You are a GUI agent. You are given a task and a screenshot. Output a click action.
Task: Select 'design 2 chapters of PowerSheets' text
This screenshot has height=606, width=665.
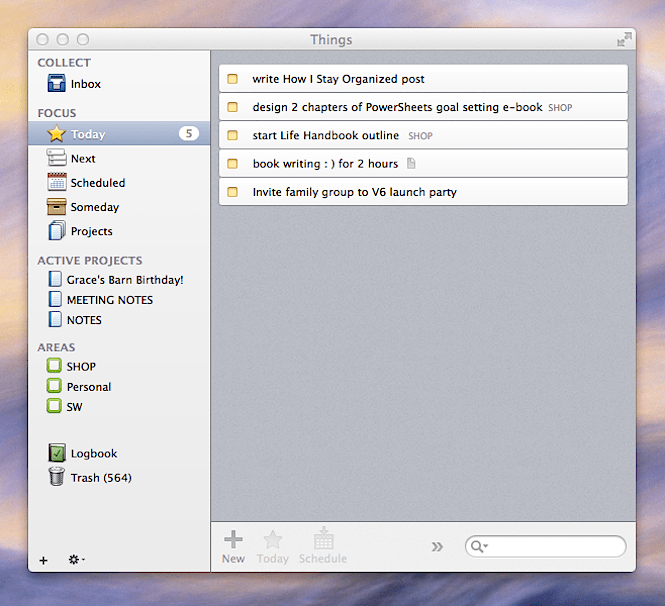[343, 107]
